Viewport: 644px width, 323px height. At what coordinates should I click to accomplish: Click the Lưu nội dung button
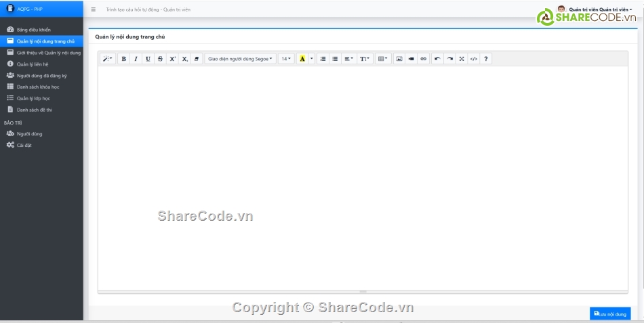pyautogui.click(x=610, y=314)
